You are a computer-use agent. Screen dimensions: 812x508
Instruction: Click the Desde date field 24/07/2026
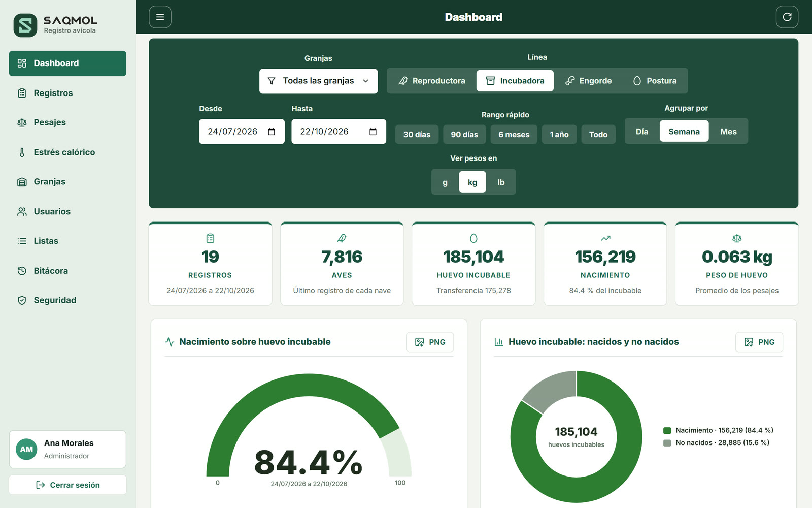242,132
